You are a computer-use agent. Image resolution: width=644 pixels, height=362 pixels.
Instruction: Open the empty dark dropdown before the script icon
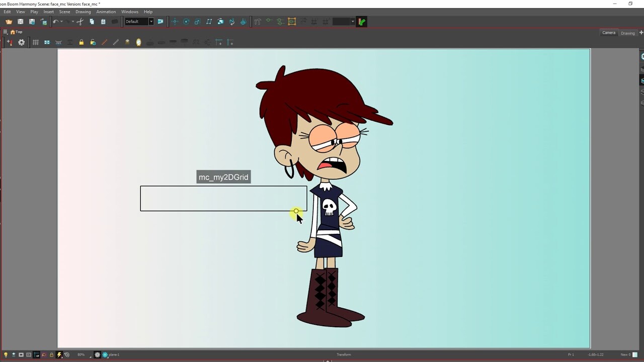(344, 22)
